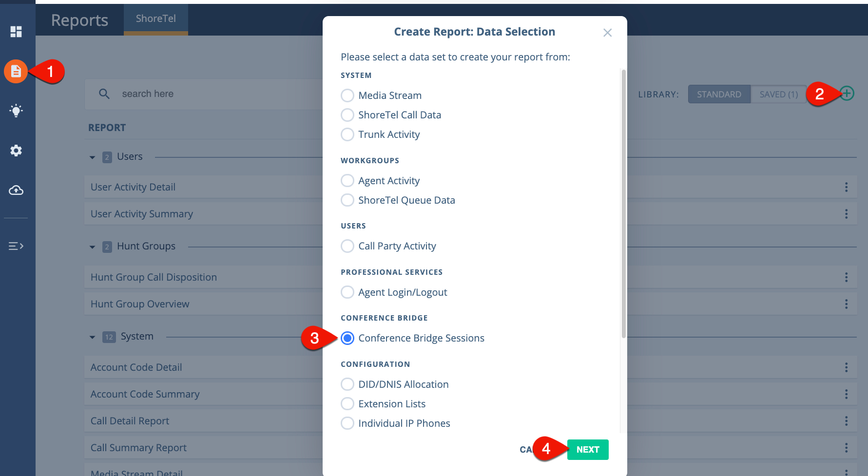Select the Media Stream data set
The image size is (868, 476).
(x=347, y=95)
